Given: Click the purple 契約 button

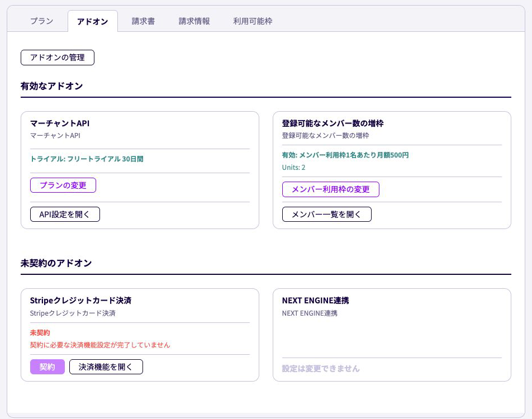Looking at the screenshot, I should click(x=47, y=366).
